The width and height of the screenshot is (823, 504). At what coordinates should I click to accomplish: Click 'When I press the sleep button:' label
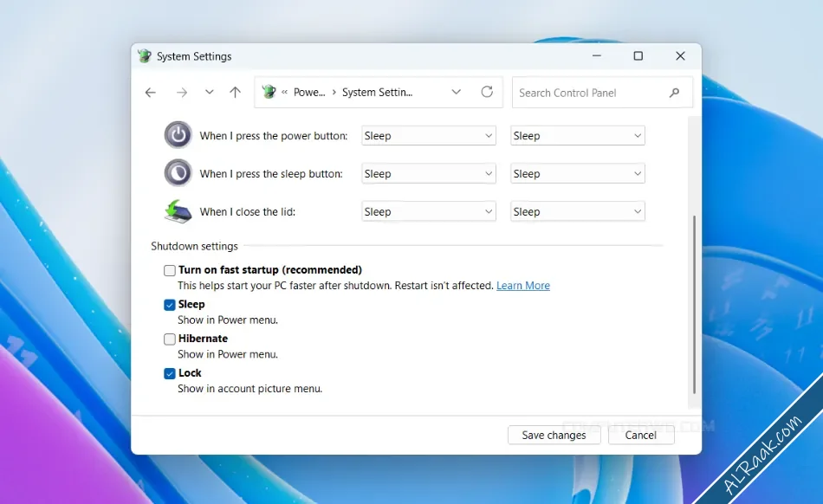271,173
